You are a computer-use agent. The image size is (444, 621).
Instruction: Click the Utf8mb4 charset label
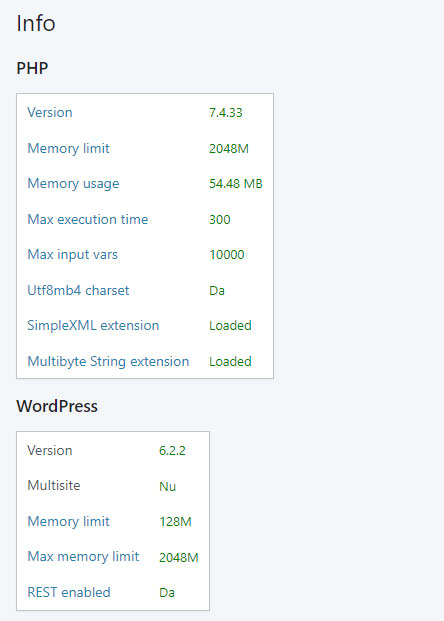[78, 290]
